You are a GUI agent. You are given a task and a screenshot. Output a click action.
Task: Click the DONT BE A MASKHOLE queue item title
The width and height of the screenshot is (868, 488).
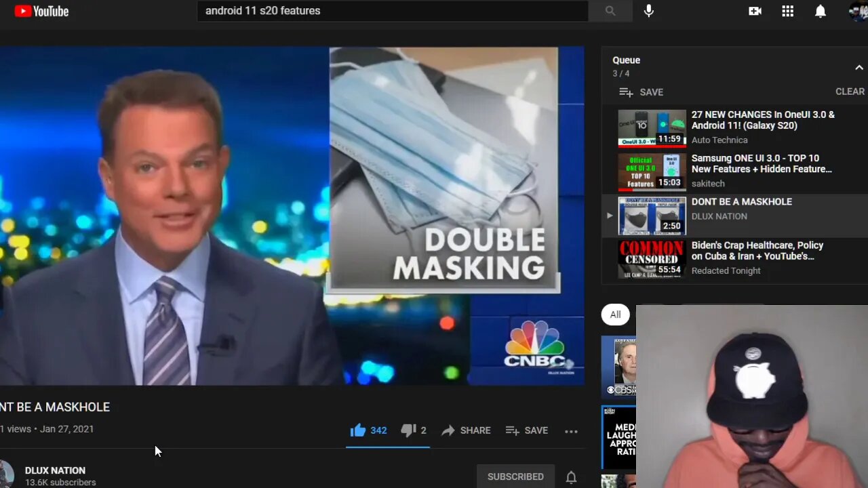pyautogui.click(x=742, y=202)
